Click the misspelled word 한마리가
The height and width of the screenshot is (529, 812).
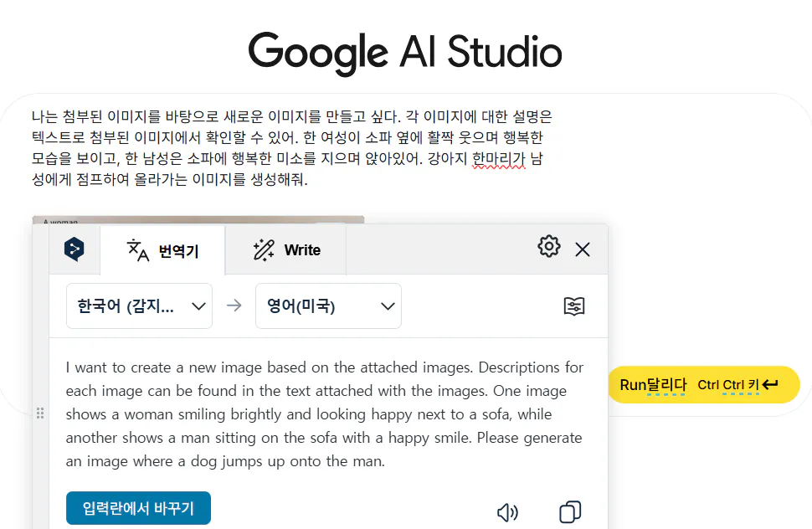(x=499, y=159)
